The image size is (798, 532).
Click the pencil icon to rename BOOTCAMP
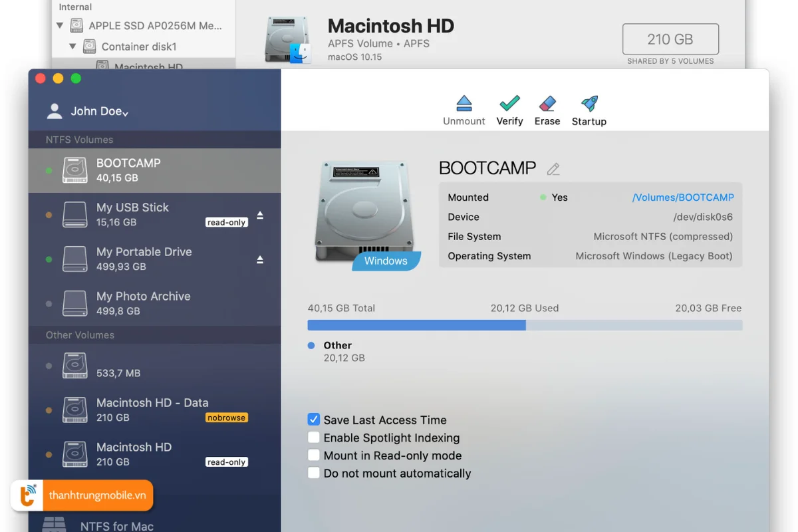click(553, 169)
